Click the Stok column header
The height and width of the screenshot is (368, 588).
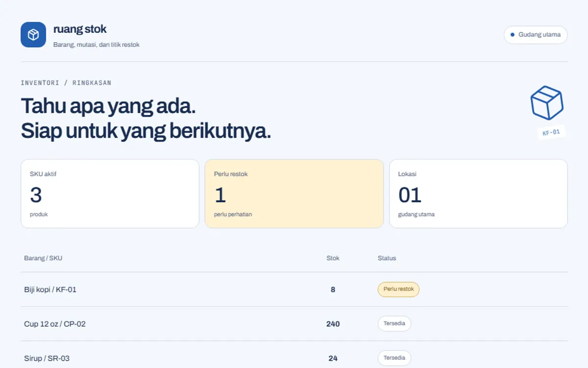click(x=333, y=258)
